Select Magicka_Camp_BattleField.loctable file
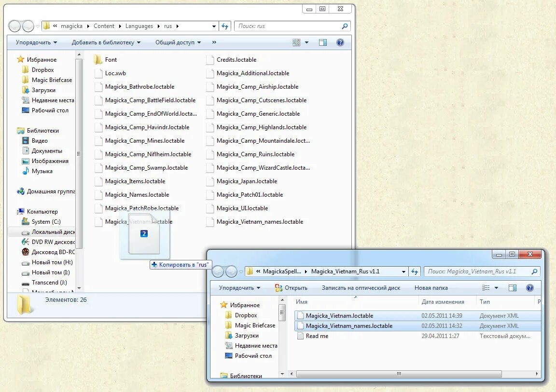The image size is (556, 392). [145, 100]
